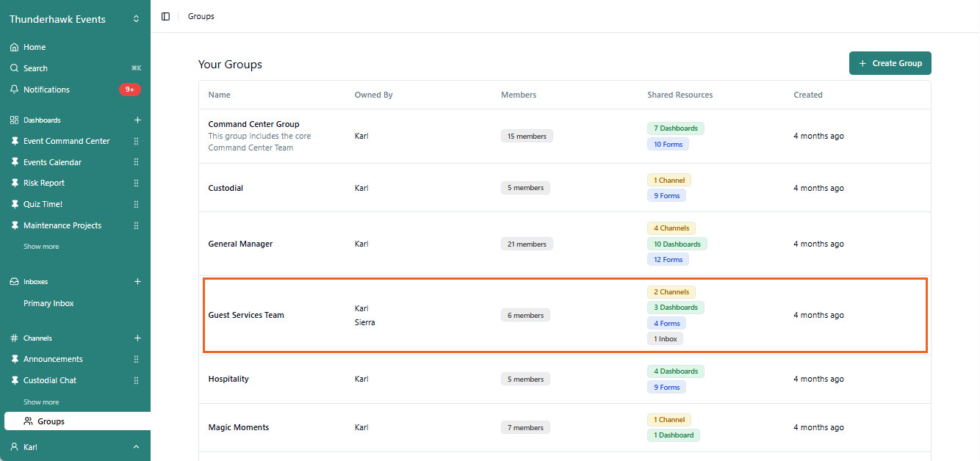Click the pin icon beside Maintenance Projects

pos(14,225)
